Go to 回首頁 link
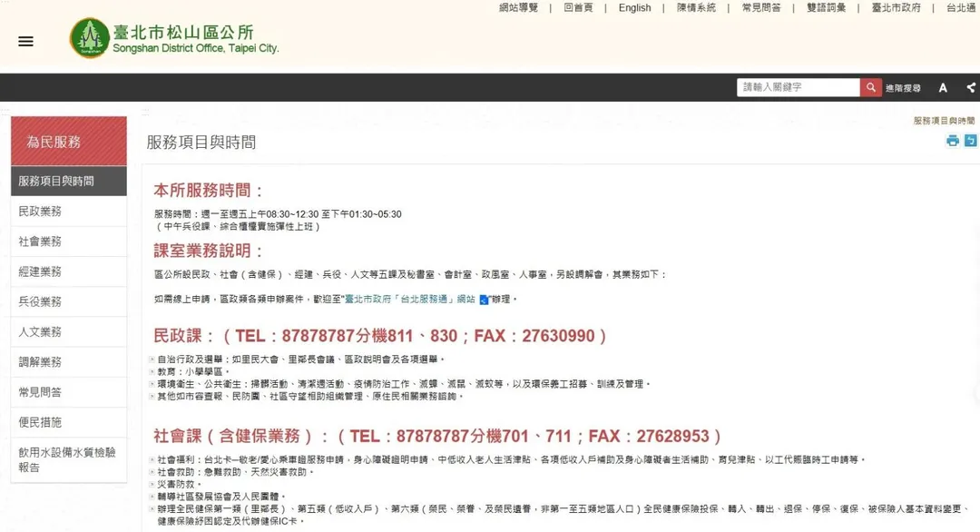 pos(578,7)
